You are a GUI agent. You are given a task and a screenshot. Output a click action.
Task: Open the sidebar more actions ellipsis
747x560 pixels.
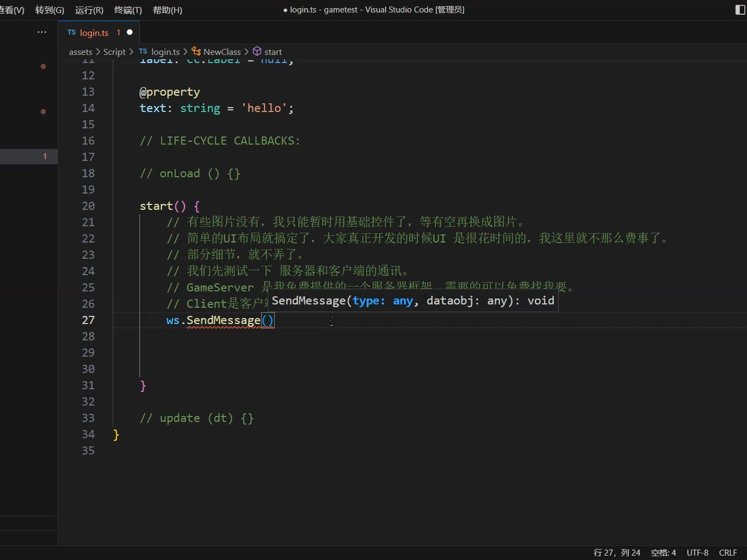[x=42, y=32]
